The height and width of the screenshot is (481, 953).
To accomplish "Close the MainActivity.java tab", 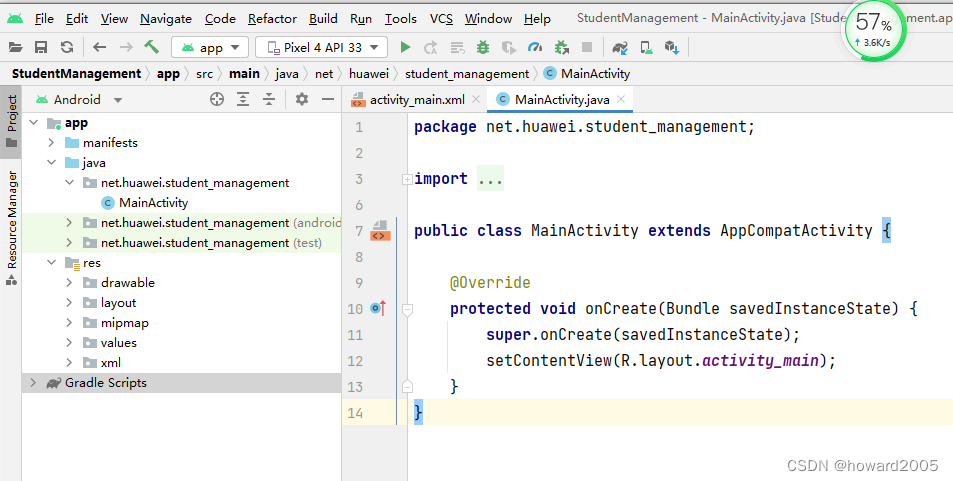I will 621,99.
